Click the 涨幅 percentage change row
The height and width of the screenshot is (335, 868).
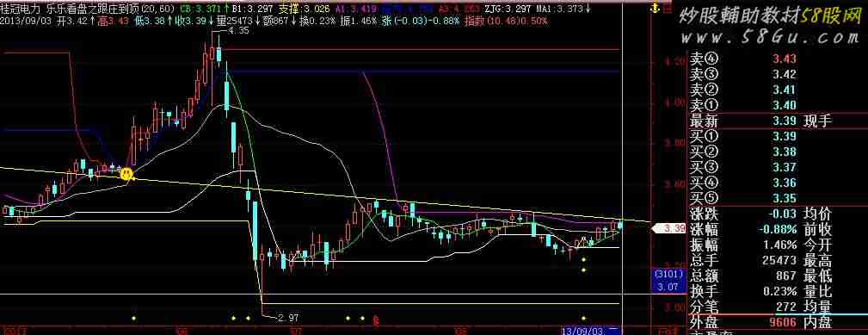pos(778,229)
